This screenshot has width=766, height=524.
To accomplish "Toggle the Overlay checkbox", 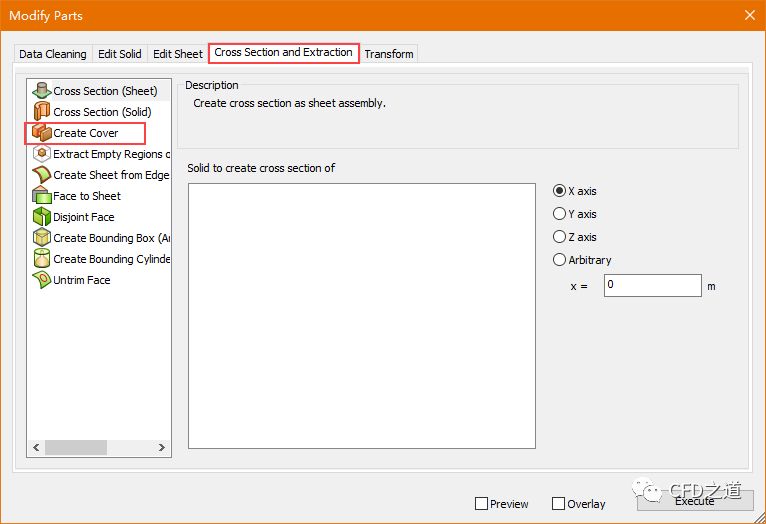I will tap(559, 504).
